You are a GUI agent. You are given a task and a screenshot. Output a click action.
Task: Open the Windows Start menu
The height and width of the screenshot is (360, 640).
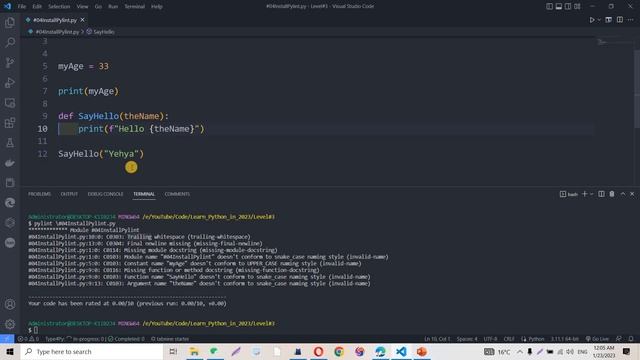10,351
